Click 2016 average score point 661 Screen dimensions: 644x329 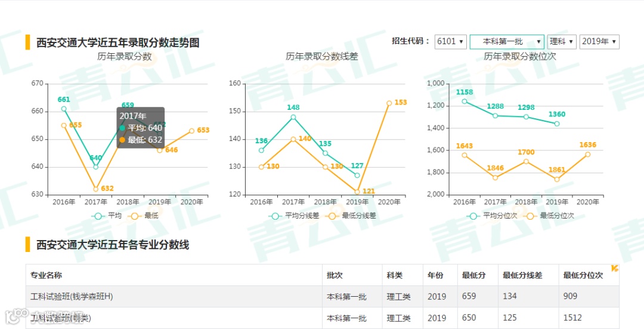64,109
